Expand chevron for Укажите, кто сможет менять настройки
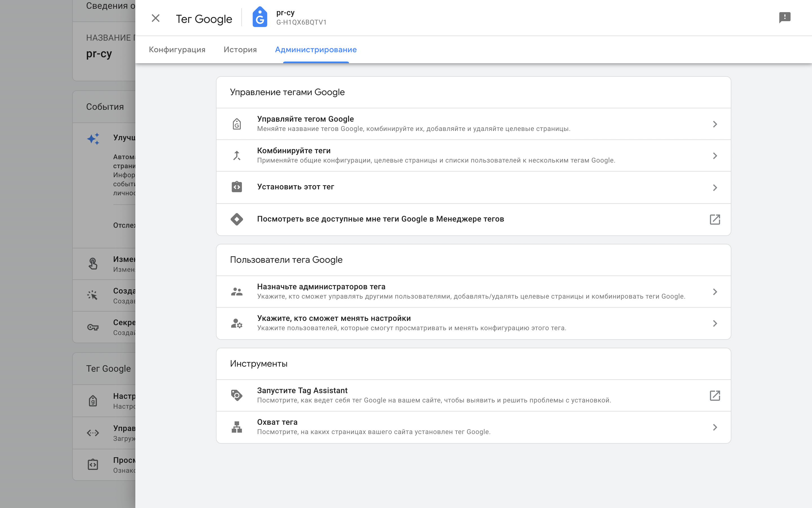 (x=715, y=323)
